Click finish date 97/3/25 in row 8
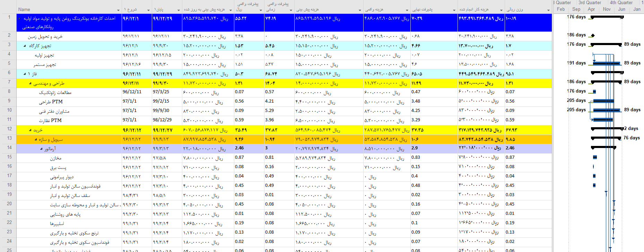The width and height of the screenshot is (644, 252). pyautogui.click(x=161, y=92)
